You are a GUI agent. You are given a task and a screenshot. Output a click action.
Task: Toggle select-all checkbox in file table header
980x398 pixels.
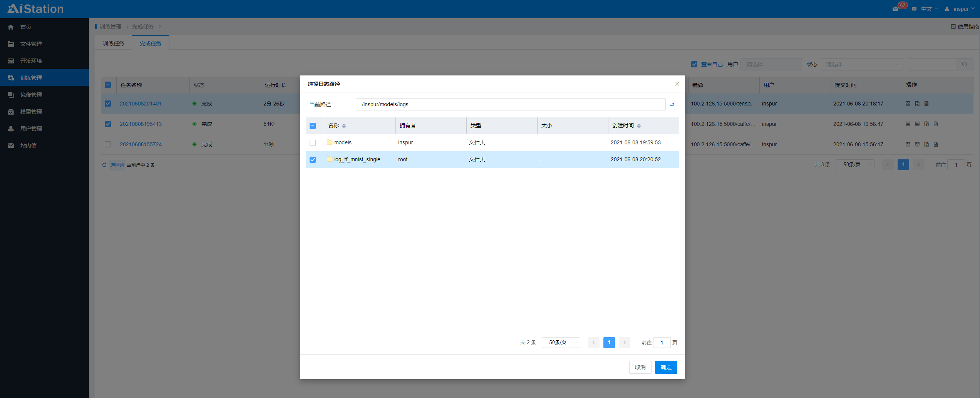[313, 126]
